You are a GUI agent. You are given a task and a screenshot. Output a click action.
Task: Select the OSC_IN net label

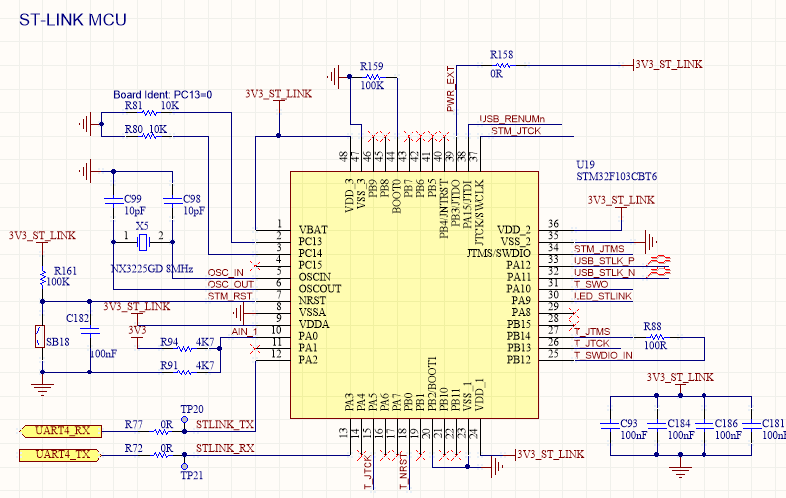point(226,273)
